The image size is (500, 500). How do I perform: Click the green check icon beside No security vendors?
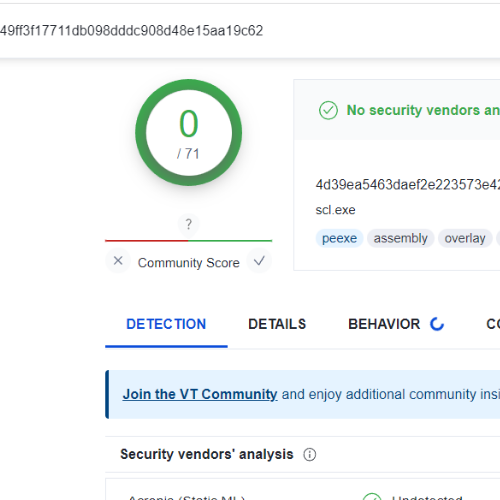[x=328, y=110]
